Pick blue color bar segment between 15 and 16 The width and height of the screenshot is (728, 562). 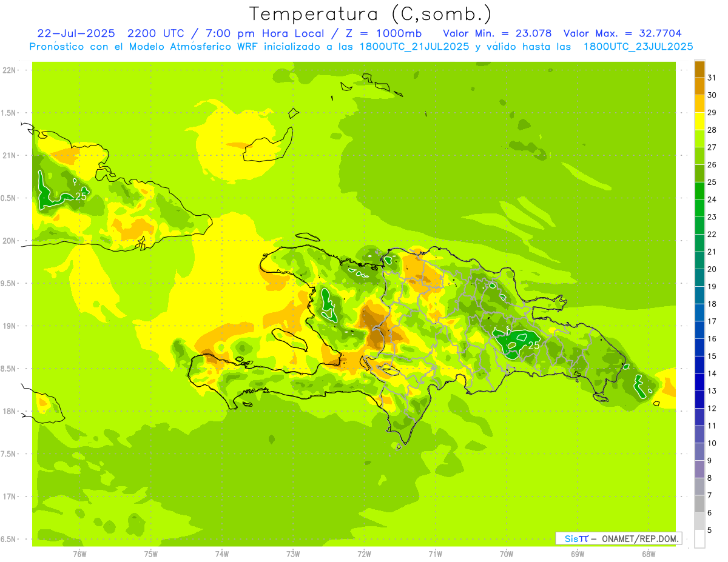pyautogui.click(x=699, y=347)
